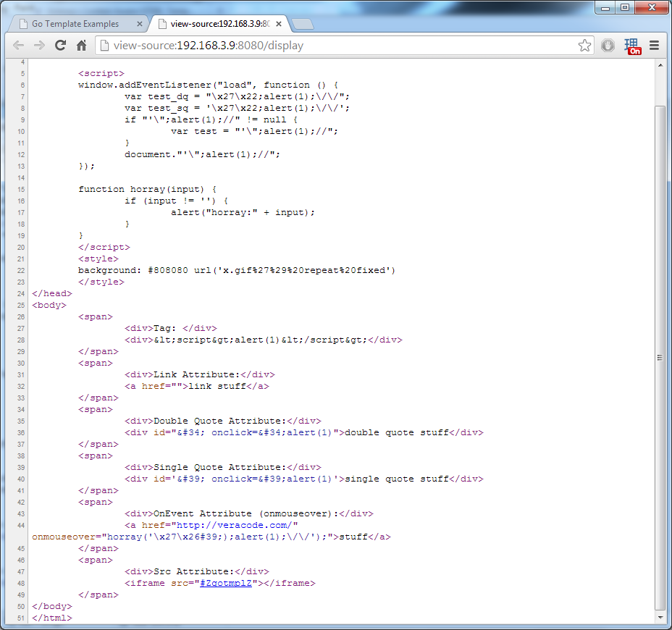The height and width of the screenshot is (630, 672).
Task: Click the '<body>' opening tag
Action: click(x=49, y=305)
